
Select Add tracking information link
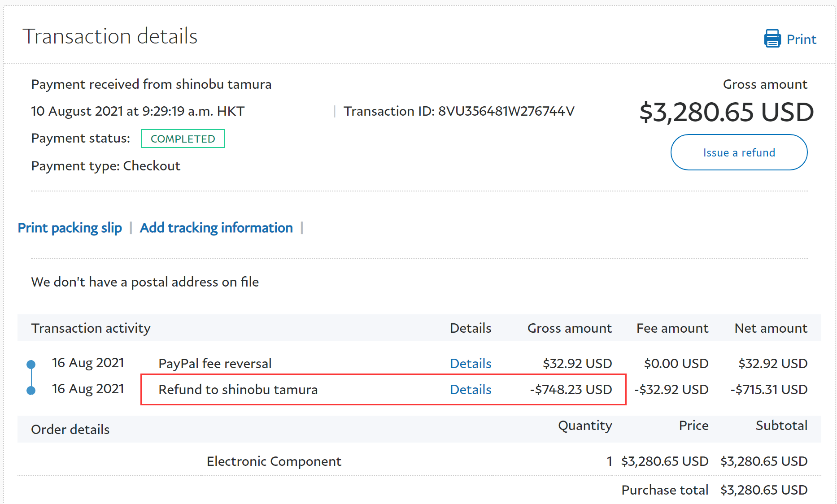pyautogui.click(x=216, y=228)
